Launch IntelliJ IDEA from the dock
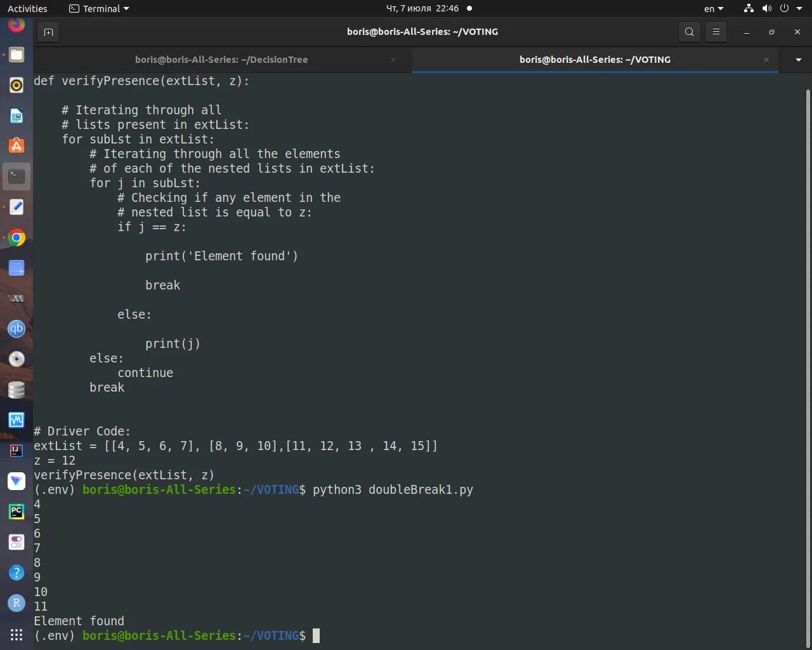This screenshot has width=812, height=650. click(x=16, y=451)
